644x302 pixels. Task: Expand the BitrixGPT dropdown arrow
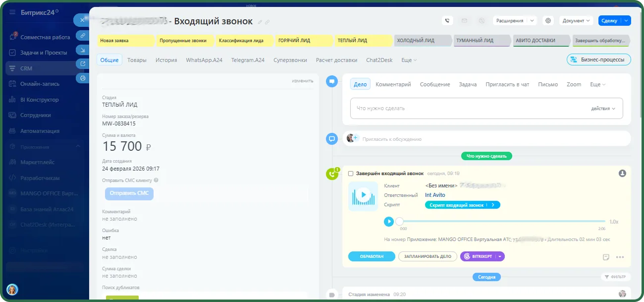(500, 257)
